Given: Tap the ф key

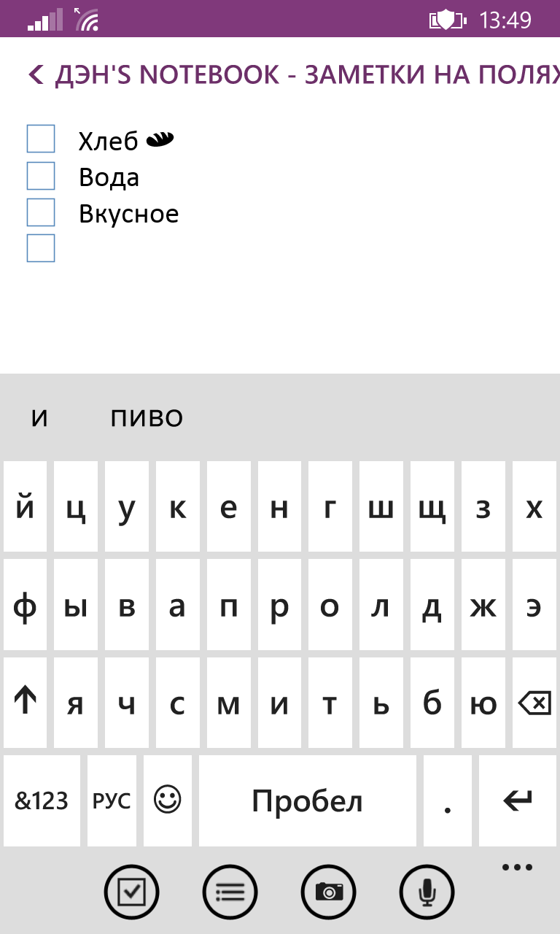Looking at the screenshot, I should (25, 605).
